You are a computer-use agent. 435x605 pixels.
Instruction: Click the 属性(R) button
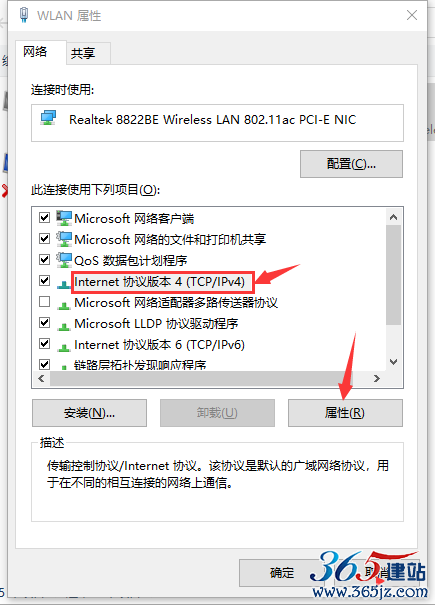345,413
